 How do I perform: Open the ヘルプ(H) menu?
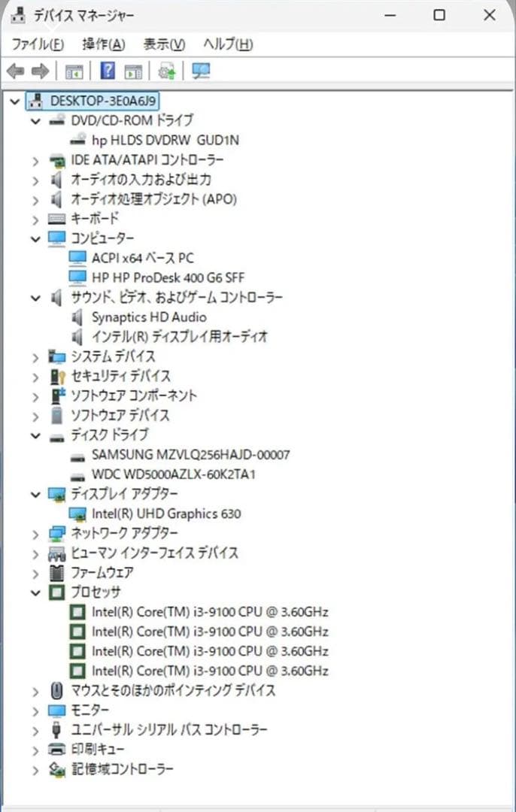(x=228, y=44)
